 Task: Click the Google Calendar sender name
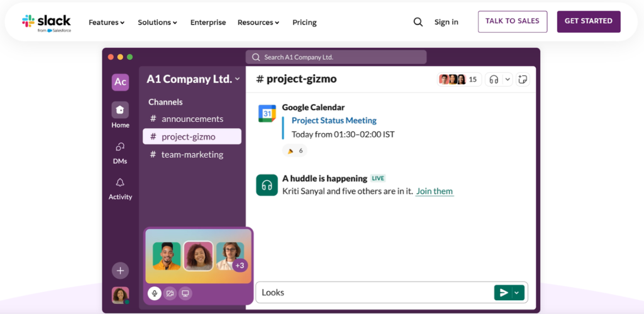click(x=313, y=107)
